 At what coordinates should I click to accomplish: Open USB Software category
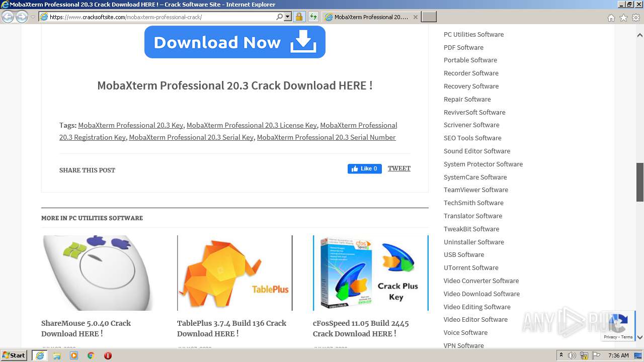click(x=464, y=254)
